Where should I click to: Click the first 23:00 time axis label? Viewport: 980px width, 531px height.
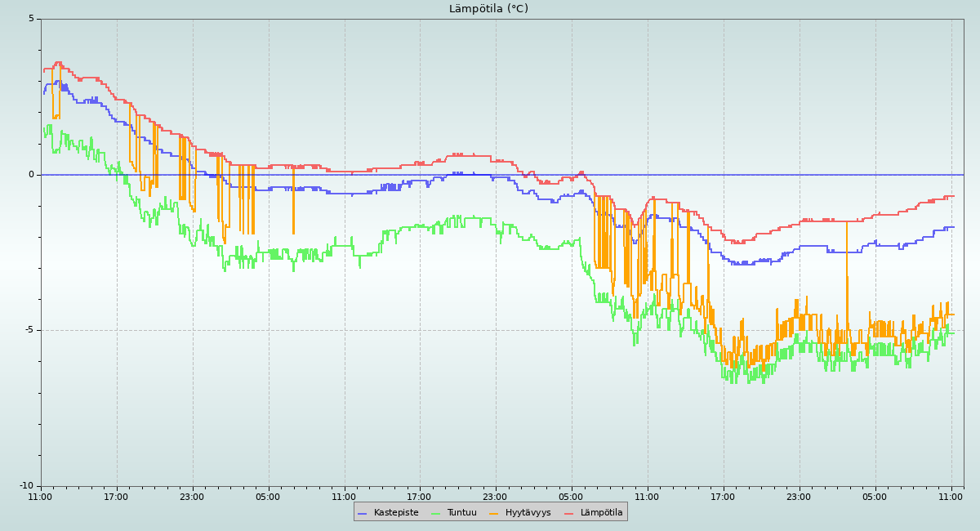192,496
